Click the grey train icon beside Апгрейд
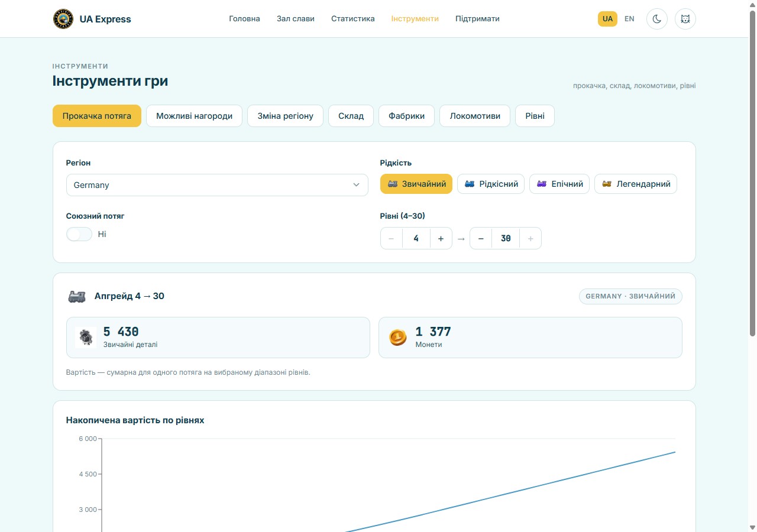This screenshot has height=532, width=757. point(77,296)
